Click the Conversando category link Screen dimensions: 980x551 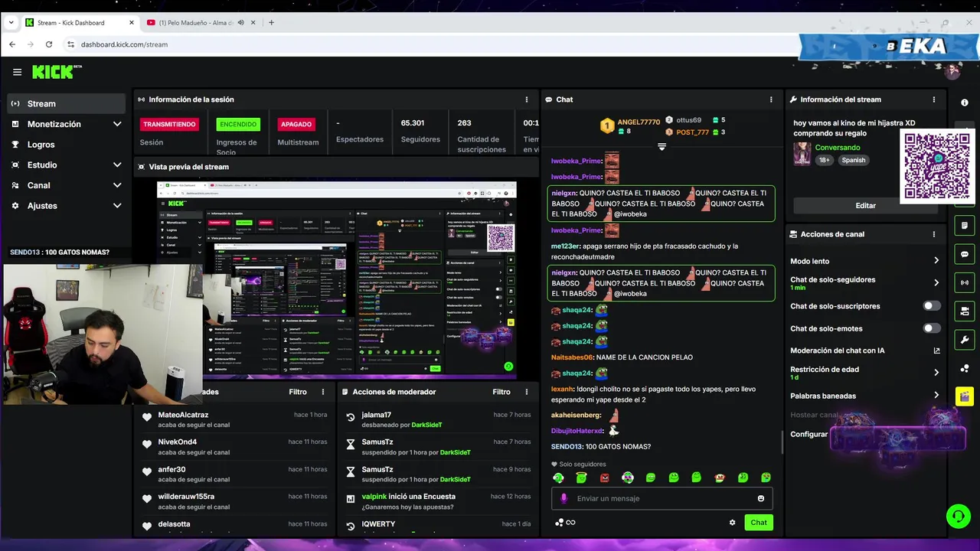click(x=838, y=148)
